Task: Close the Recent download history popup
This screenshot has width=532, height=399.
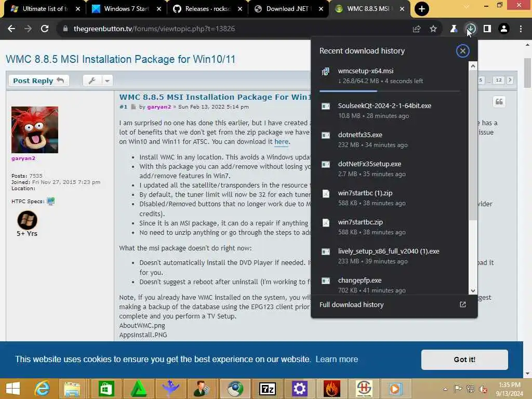Action: pos(462,51)
